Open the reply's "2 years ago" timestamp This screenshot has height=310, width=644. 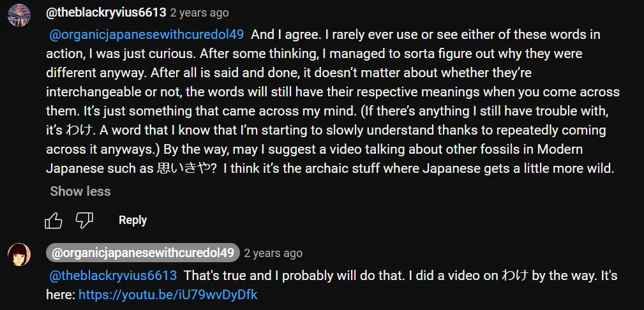(273, 253)
